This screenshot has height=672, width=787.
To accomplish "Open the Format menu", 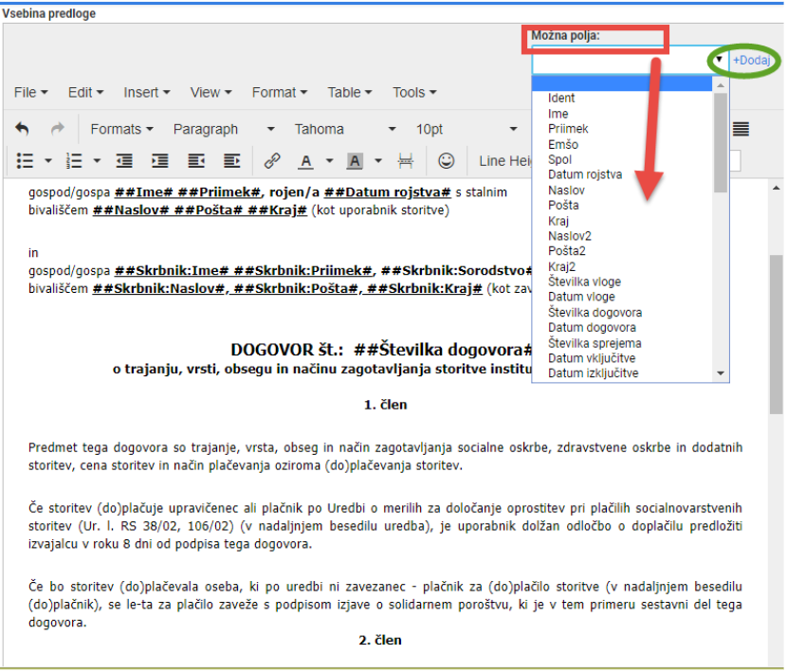I will point(280,92).
